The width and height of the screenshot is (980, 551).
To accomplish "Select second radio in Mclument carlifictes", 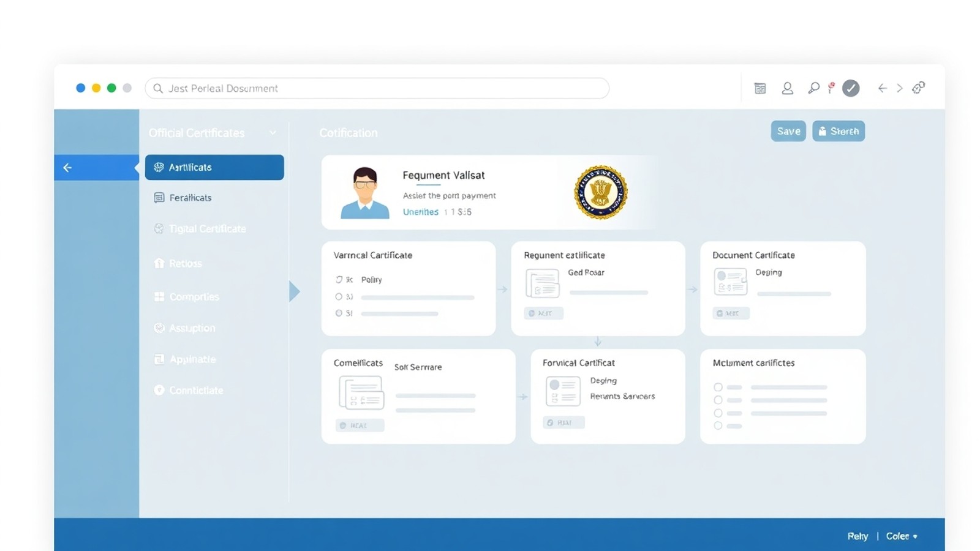I will (x=718, y=400).
